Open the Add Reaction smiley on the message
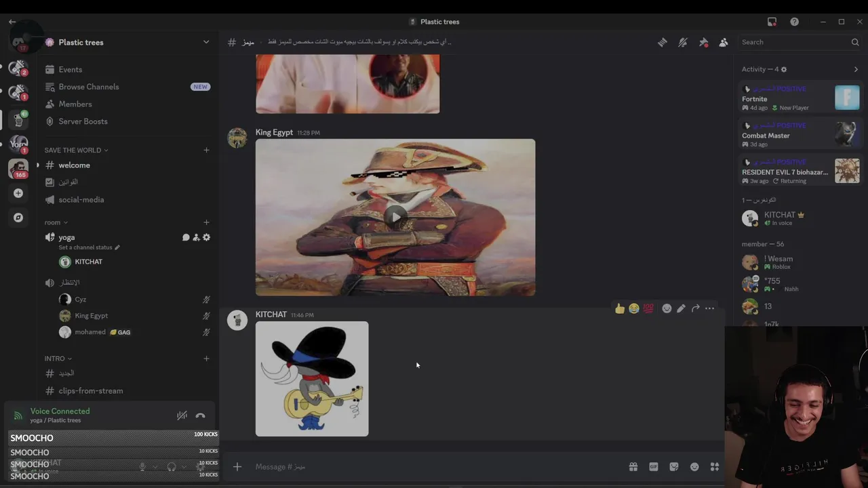 [x=667, y=308]
